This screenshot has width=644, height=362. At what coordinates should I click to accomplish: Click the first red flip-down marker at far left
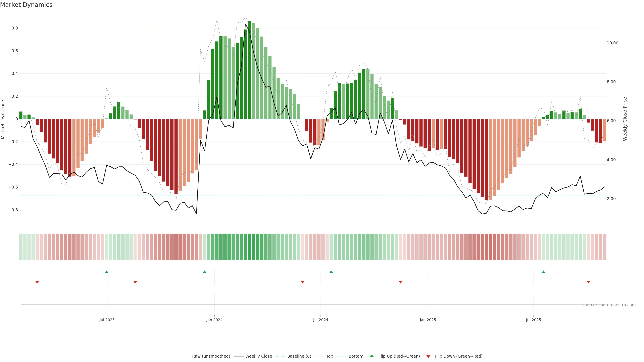37,282
